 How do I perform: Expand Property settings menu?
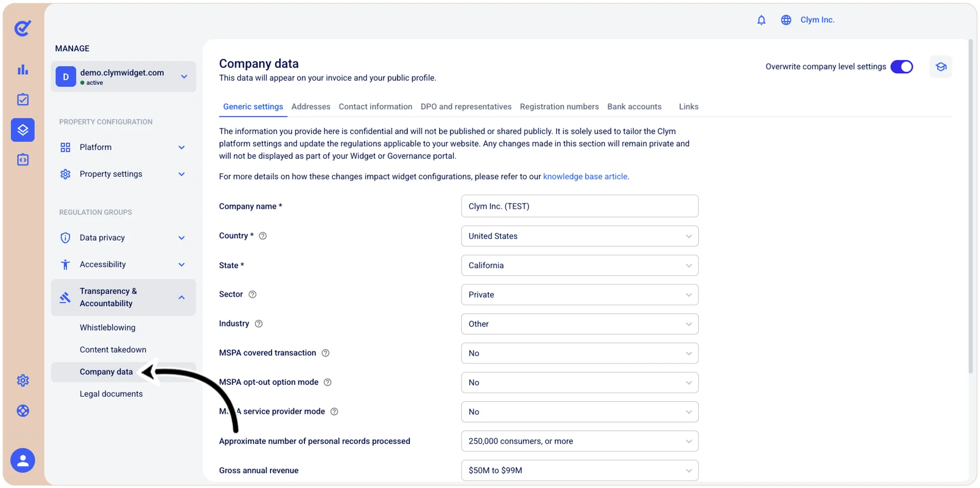tap(123, 174)
